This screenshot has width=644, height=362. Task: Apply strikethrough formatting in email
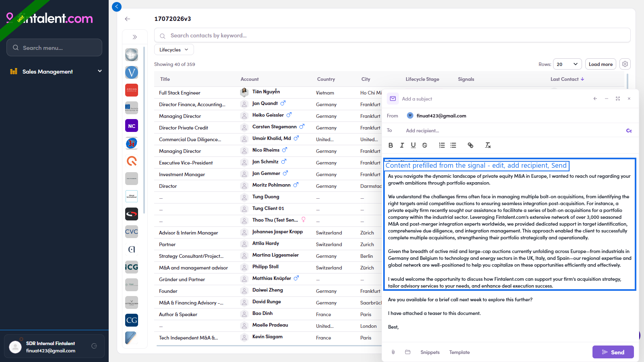[x=425, y=145]
